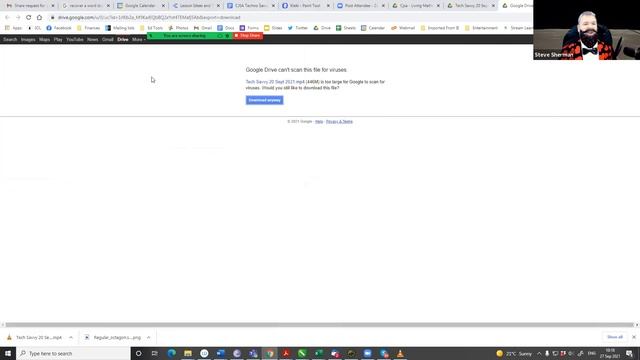Open the Ed Tools bookmark folder
The width and height of the screenshot is (640, 360).
tap(151, 28)
